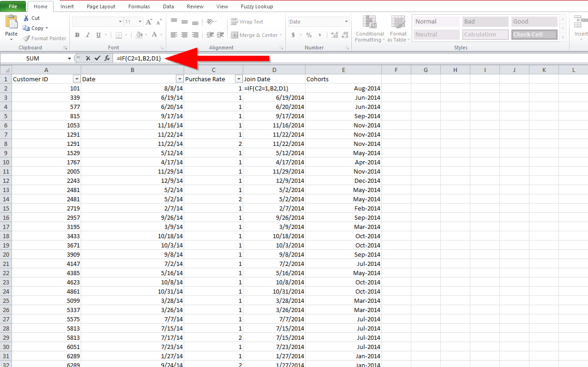
Task: Open the Date number format dropdown
Action: click(x=346, y=22)
